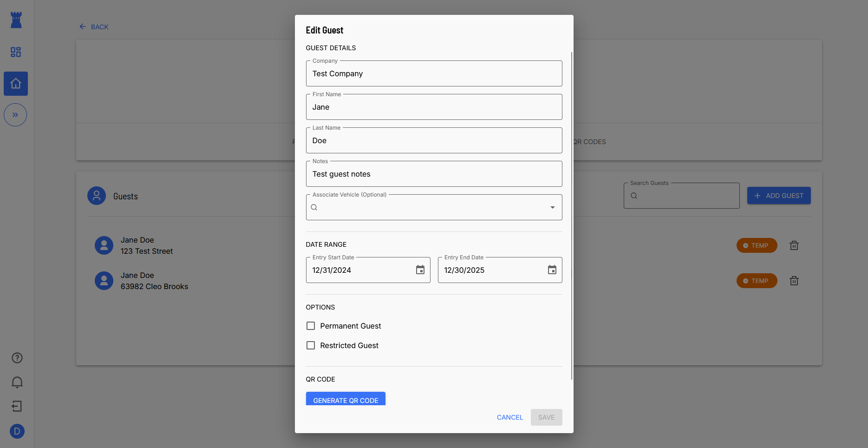Open the dashboard grid icon

pyautogui.click(x=16, y=52)
